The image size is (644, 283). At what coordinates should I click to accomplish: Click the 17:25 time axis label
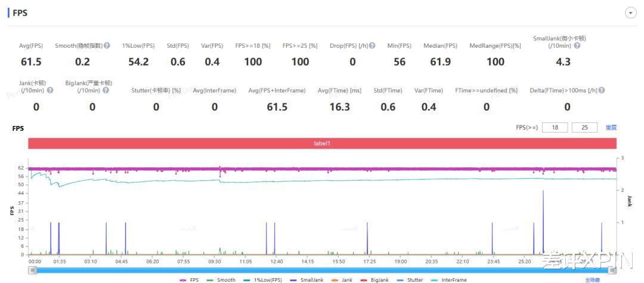pyautogui.click(x=370, y=261)
